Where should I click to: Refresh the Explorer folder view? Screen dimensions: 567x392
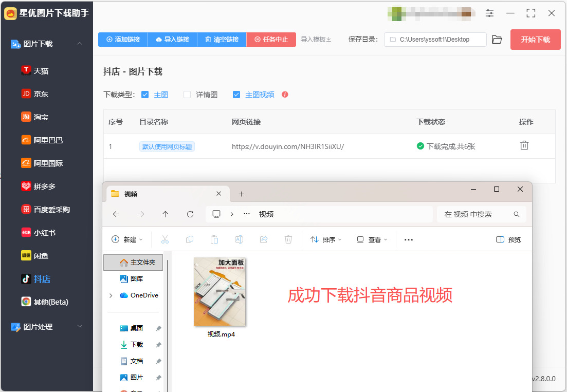190,214
